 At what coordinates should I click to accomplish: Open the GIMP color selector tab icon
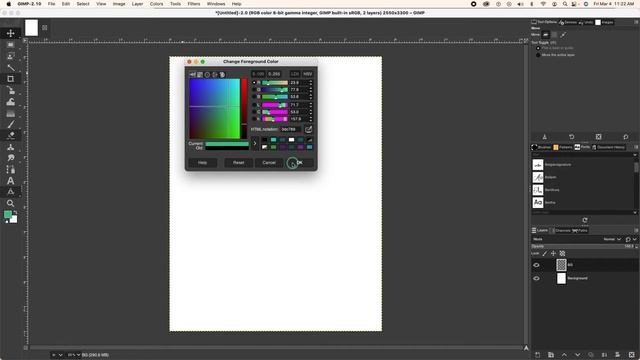point(192,75)
